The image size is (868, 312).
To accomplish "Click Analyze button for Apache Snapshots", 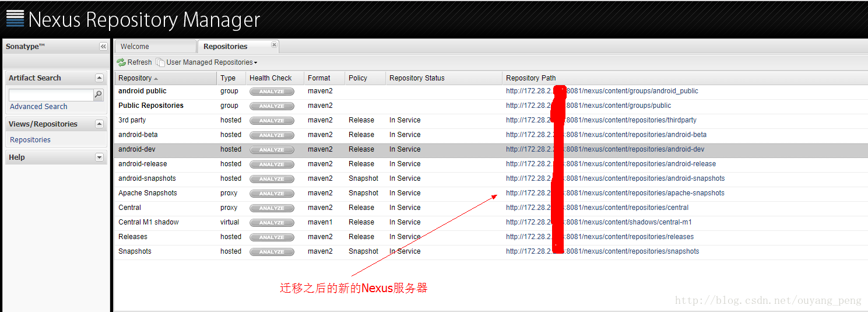I will [x=272, y=194].
